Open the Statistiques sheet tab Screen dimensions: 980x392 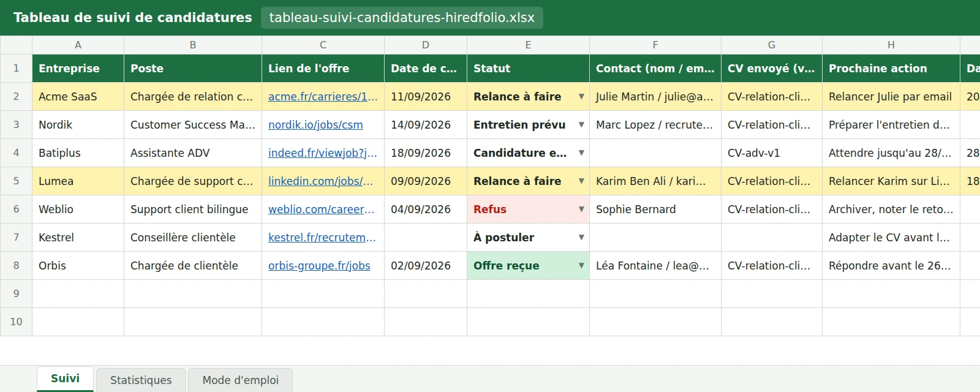pyautogui.click(x=141, y=380)
